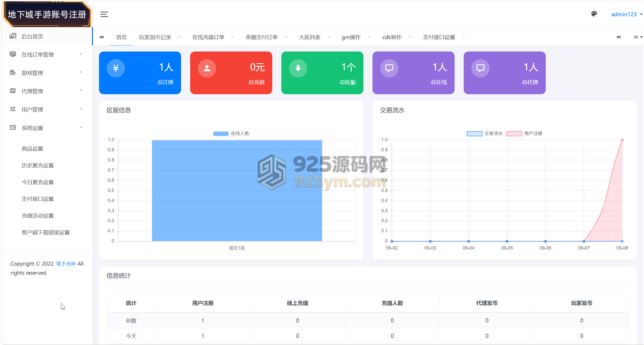
Task: Open 今日累充设置 submenu item
Action: 38,182
